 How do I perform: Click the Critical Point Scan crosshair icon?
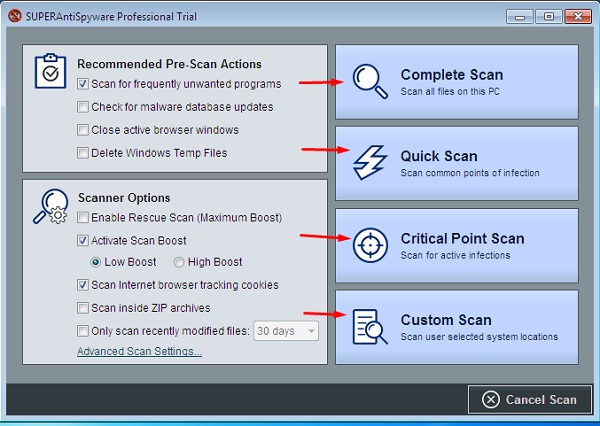tap(370, 245)
